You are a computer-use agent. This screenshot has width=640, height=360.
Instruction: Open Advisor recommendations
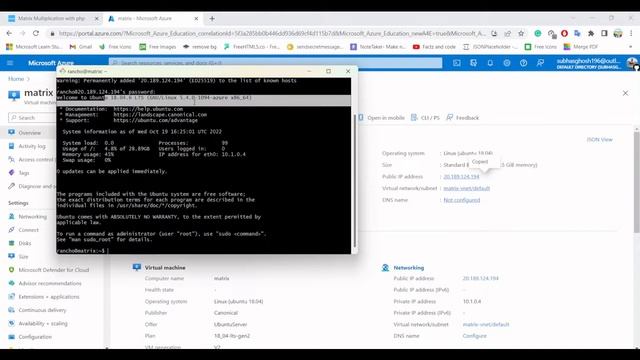49,283
